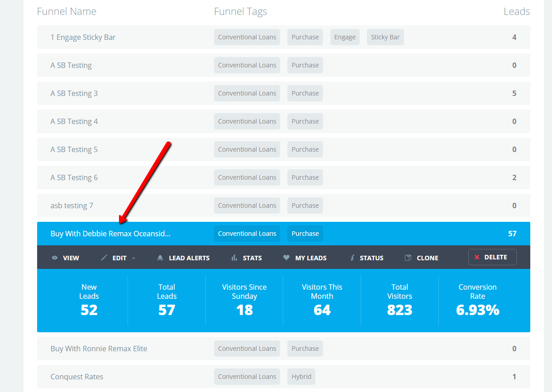Open STATUS for the selected funnel

(366, 258)
